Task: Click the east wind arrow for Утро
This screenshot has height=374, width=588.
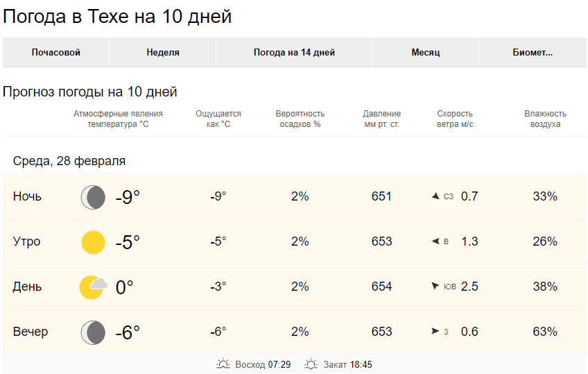Action: tap(435, 241)
